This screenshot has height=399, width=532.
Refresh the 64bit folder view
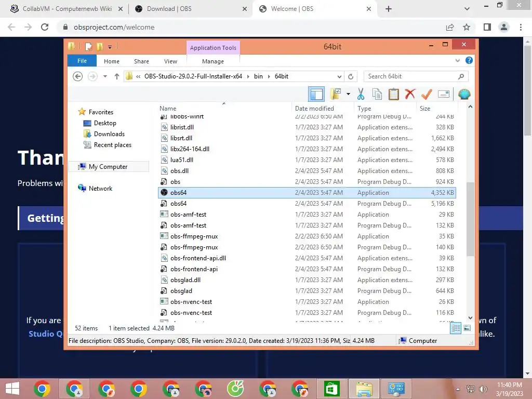[351, 77]
